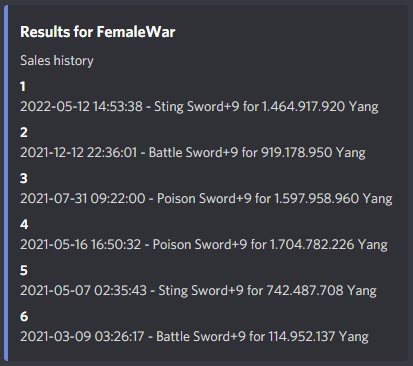Viewport: 413px width, 366px height.
Task: Click the 2021-03-09 03:26:17 timestamp
Action: click(82, 337)
